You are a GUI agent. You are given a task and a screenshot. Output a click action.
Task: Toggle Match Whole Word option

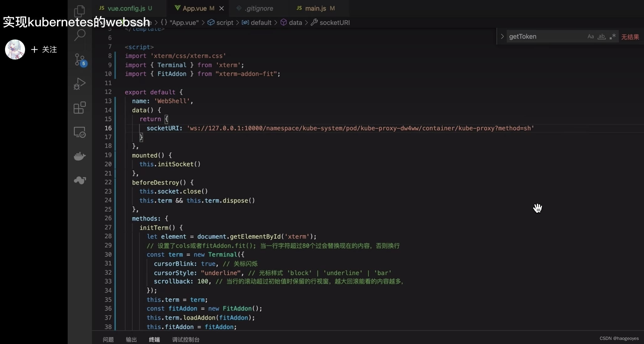point(601,37)
